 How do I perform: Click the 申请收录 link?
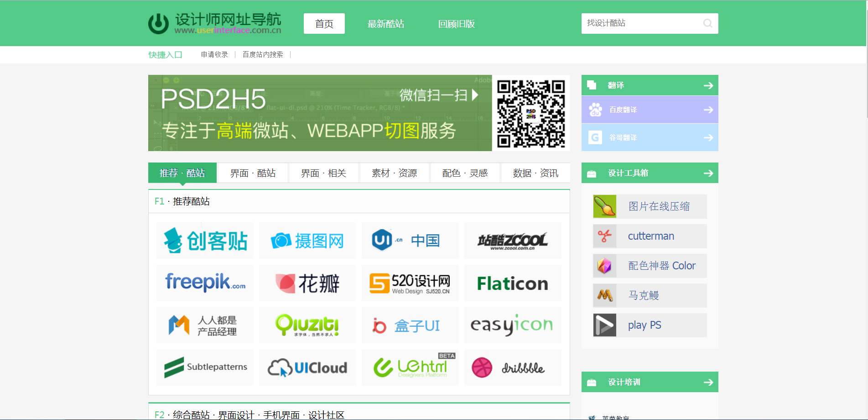(213, 54)
